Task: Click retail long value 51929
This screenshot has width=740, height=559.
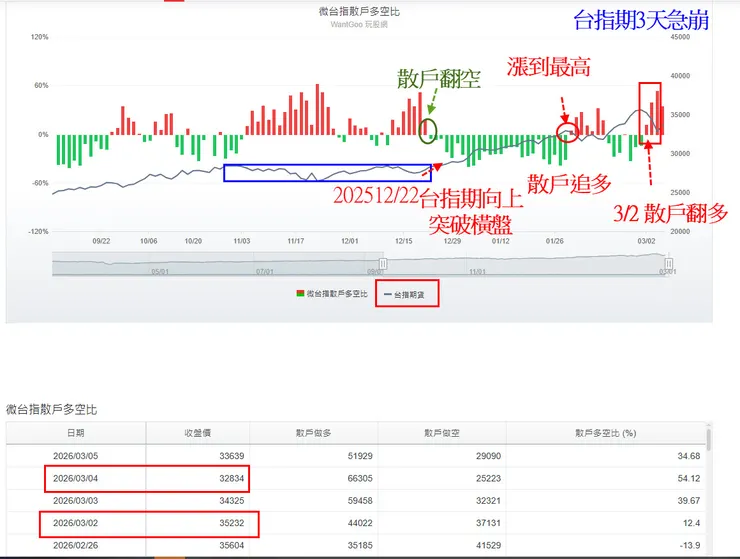Action: pos(360,456)
